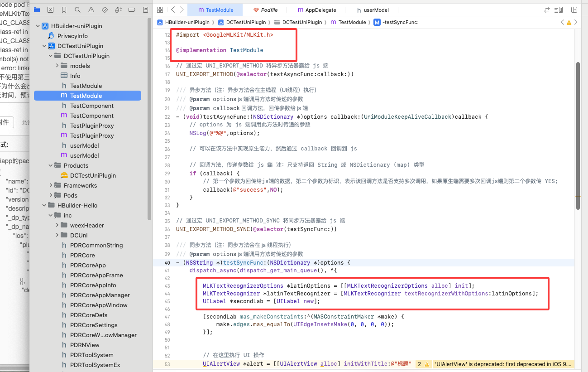
Task: Select PrivacyInfo in the project navigator
Action: 72,36
